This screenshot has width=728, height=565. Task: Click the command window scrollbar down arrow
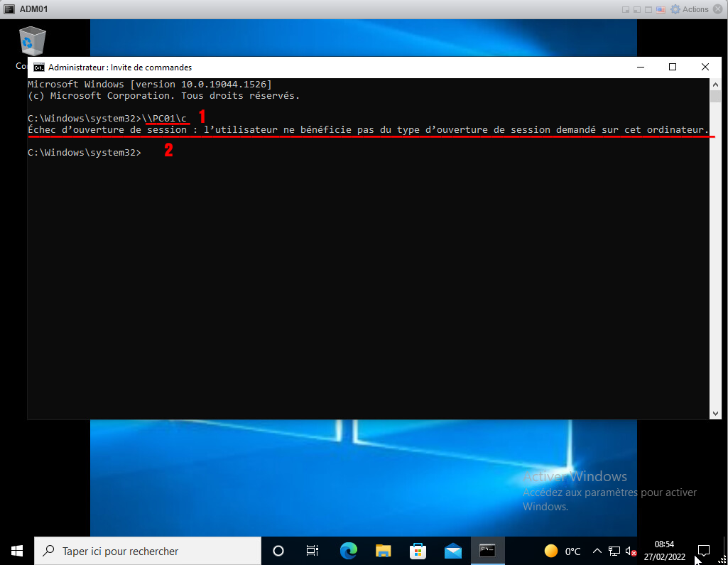[x=716, y=413]
